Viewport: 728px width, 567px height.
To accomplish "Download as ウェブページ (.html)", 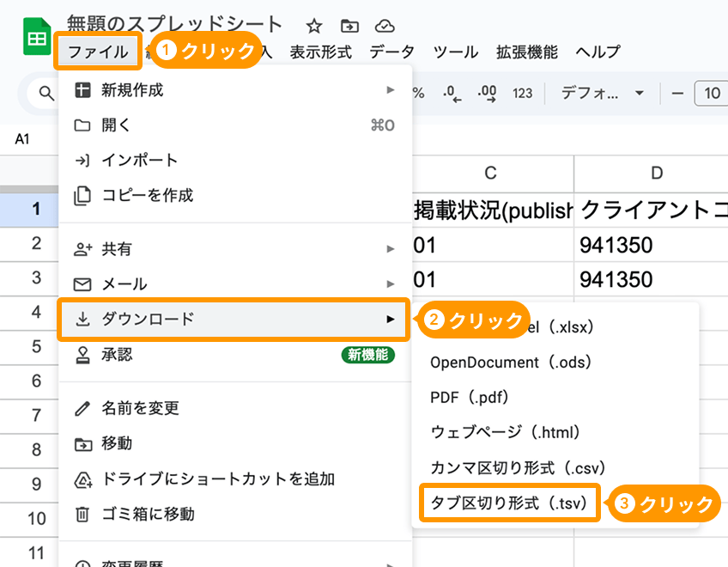I will coord(555,432).
